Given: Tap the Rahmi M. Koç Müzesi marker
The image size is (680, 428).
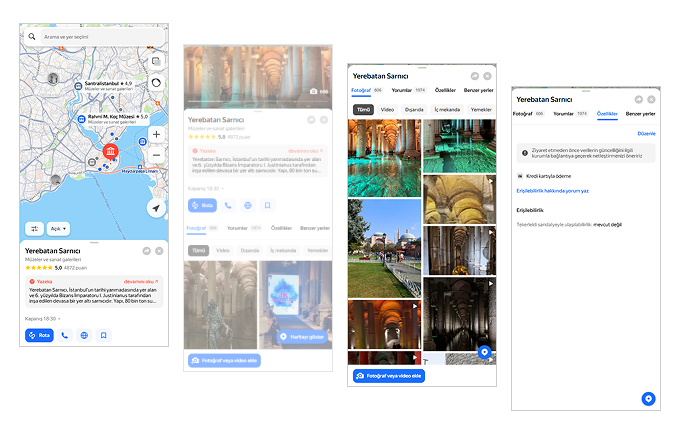Looking at the screenshot, I should pyautogui.click(x=81, y=119).
